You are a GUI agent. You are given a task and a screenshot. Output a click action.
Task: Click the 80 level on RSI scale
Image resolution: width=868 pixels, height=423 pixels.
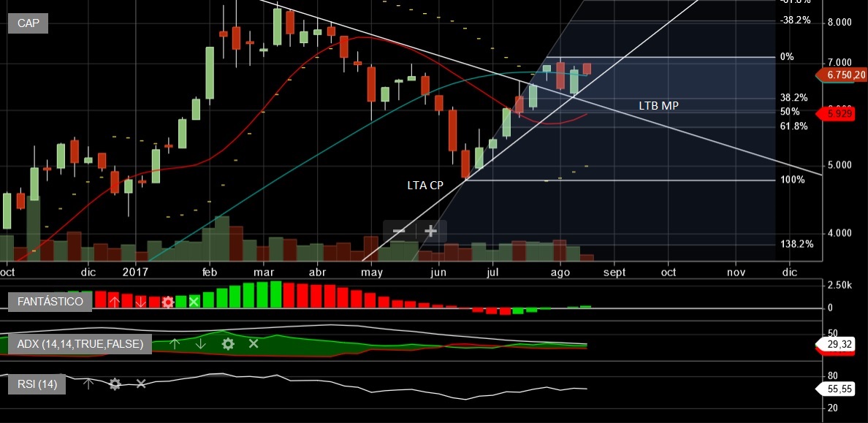coord(833,376)
